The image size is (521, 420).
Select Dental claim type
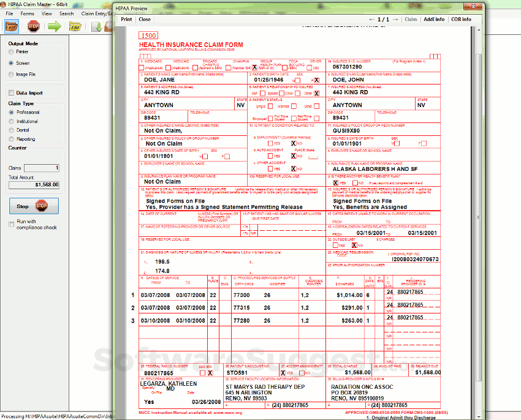point(11,130)
